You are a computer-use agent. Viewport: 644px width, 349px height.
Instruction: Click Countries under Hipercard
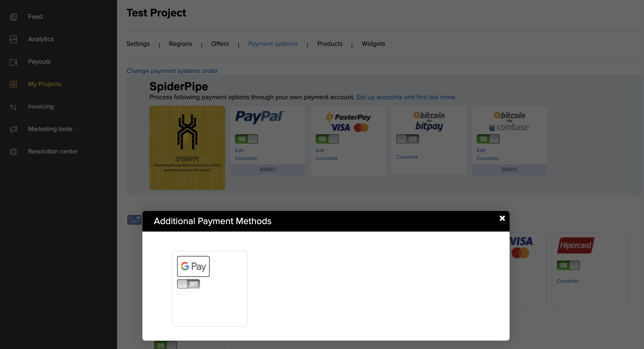click(x=567, y=281)
